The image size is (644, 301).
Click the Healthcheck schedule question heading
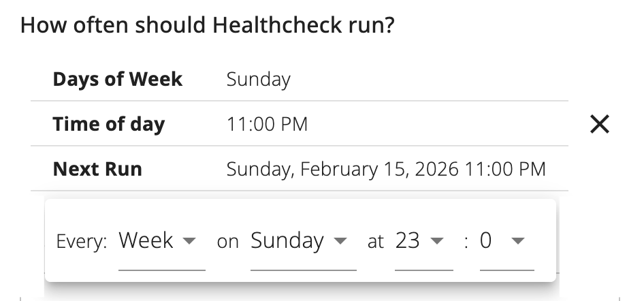pos(208,26)
